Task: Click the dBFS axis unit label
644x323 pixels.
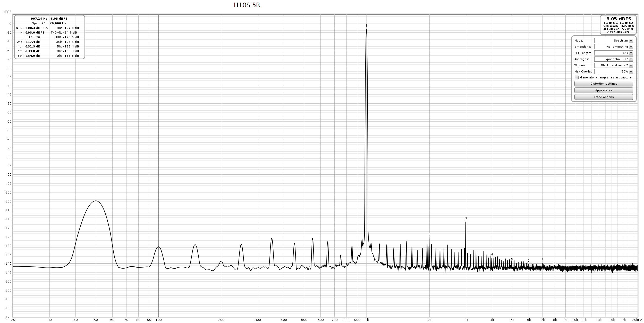Action: (x=7, y=12)
